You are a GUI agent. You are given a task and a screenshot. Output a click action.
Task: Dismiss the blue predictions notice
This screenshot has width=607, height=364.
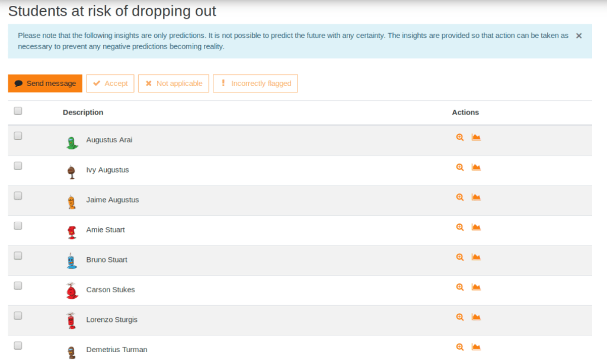579,36
